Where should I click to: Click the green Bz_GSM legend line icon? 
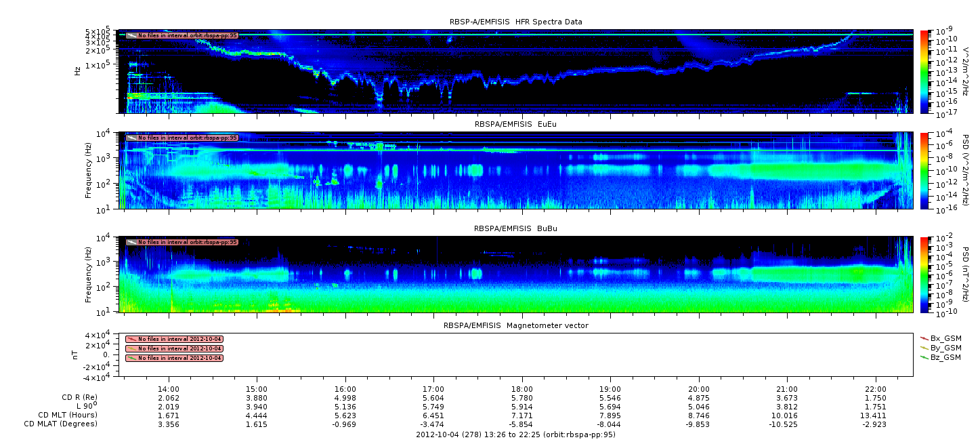pos(924,357)
